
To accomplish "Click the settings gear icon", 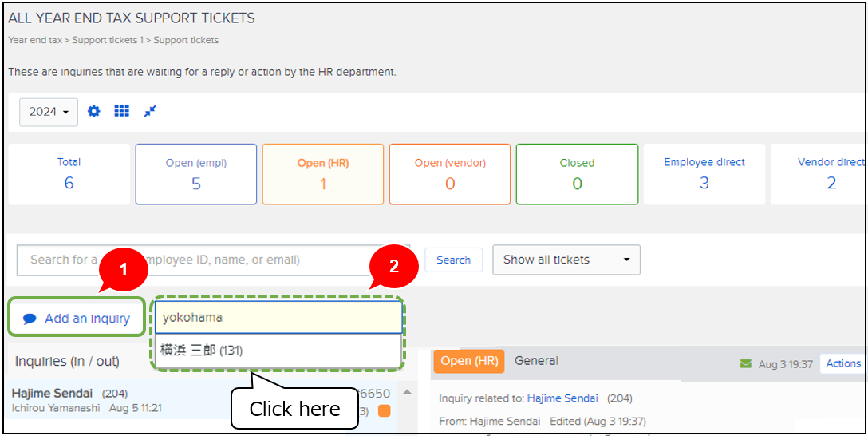I will (94, 112).
